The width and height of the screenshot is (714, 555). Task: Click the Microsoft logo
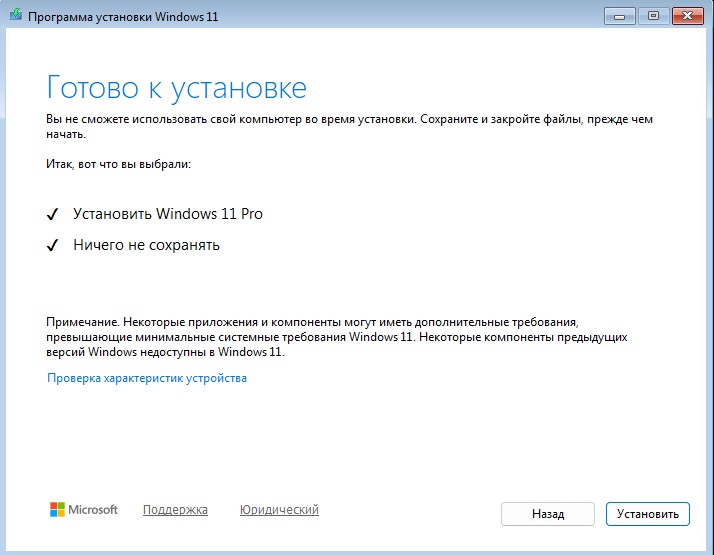coord(83,509)
